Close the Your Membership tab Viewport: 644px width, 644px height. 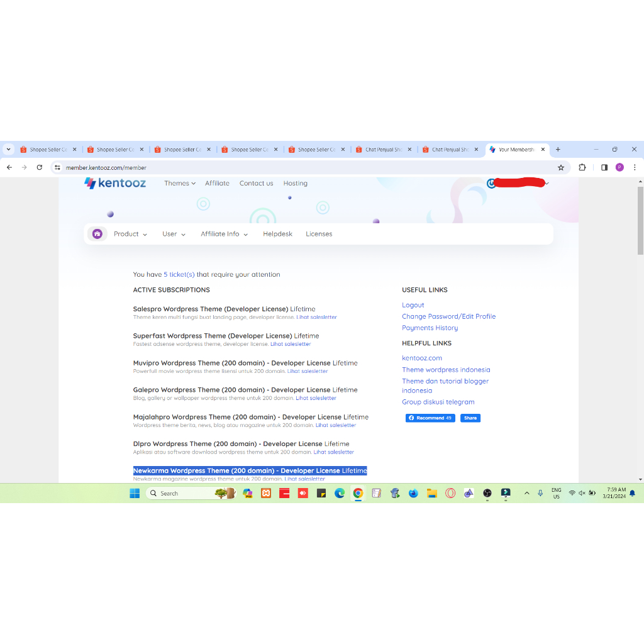tap(543, 150)
